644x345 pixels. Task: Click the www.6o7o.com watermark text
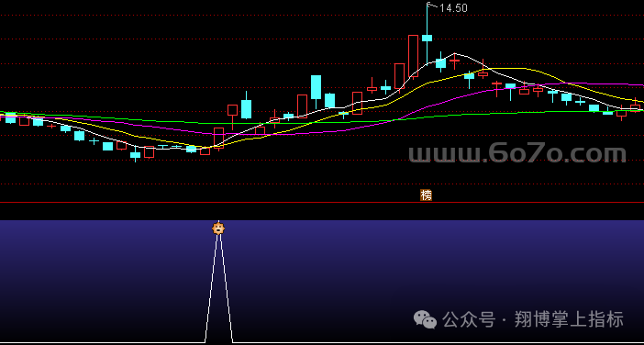(x=517, y=153)
